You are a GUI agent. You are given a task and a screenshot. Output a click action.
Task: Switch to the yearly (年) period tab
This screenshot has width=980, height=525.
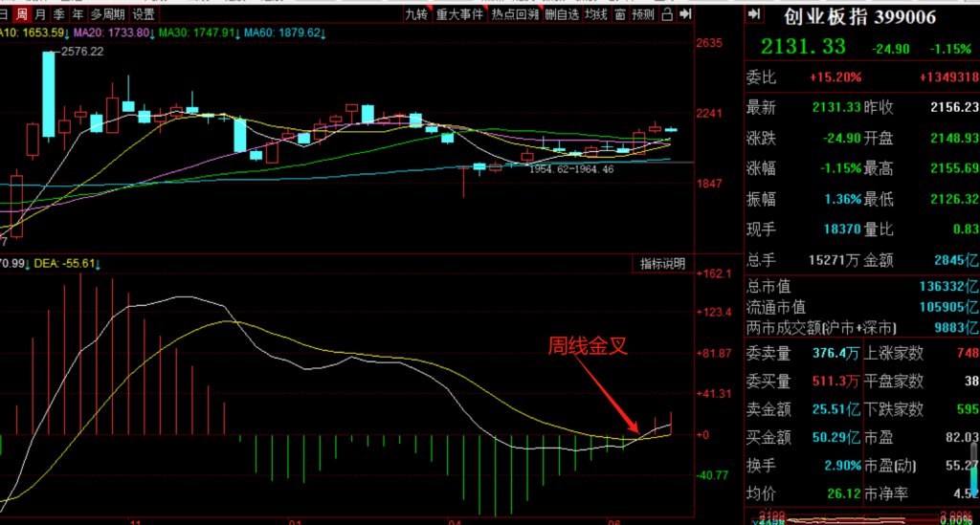click(78, 14)
